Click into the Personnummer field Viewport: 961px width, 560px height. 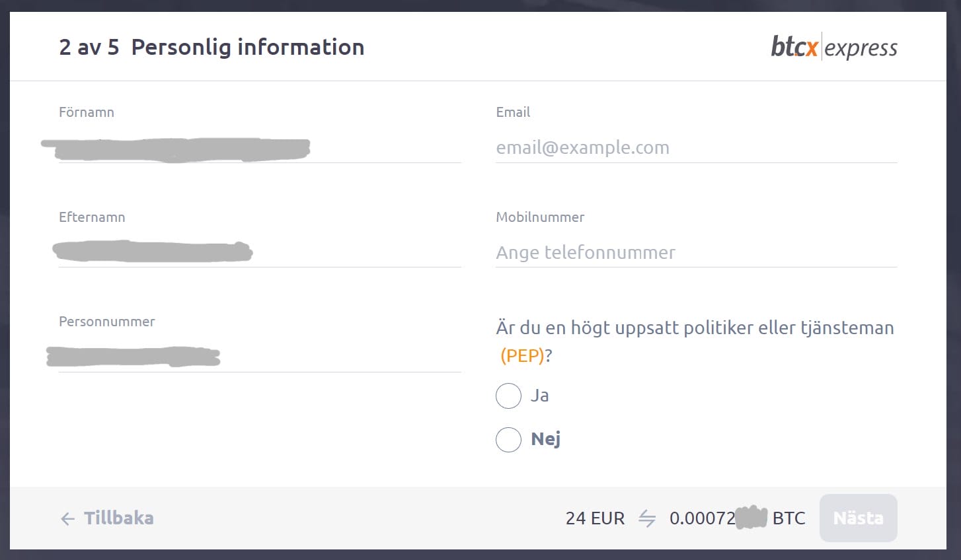260,357
